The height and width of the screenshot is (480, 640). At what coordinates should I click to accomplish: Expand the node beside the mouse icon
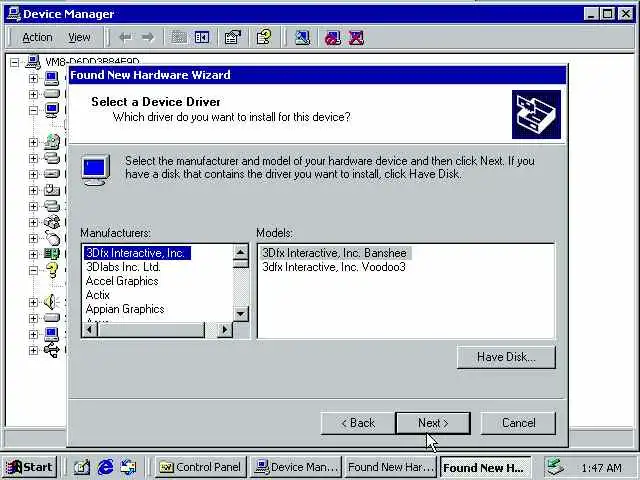(x=33, y=238)
